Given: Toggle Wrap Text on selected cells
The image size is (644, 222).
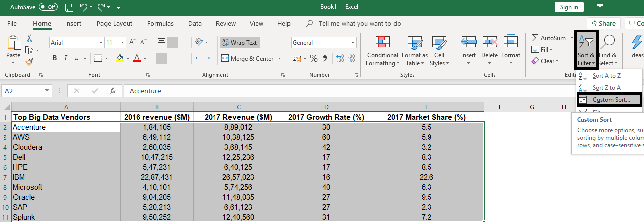Looking at the screenshot, I should point(239,43).
